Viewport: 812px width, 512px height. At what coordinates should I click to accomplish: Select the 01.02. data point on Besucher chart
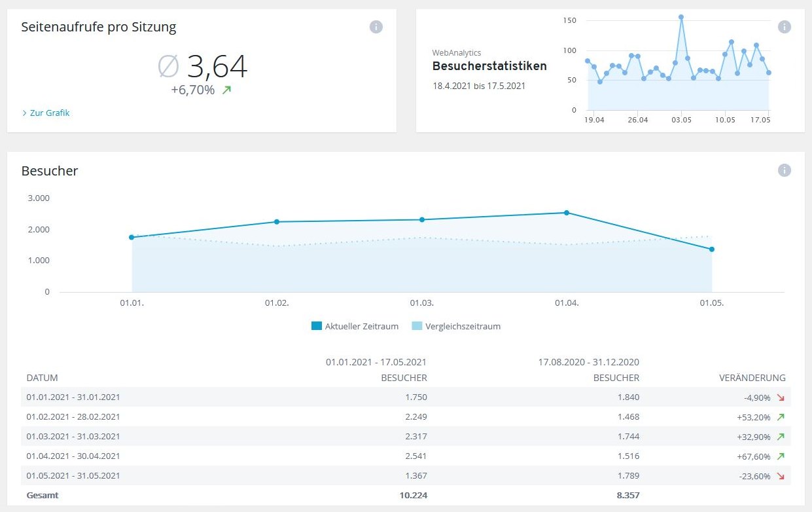point(277,222)
